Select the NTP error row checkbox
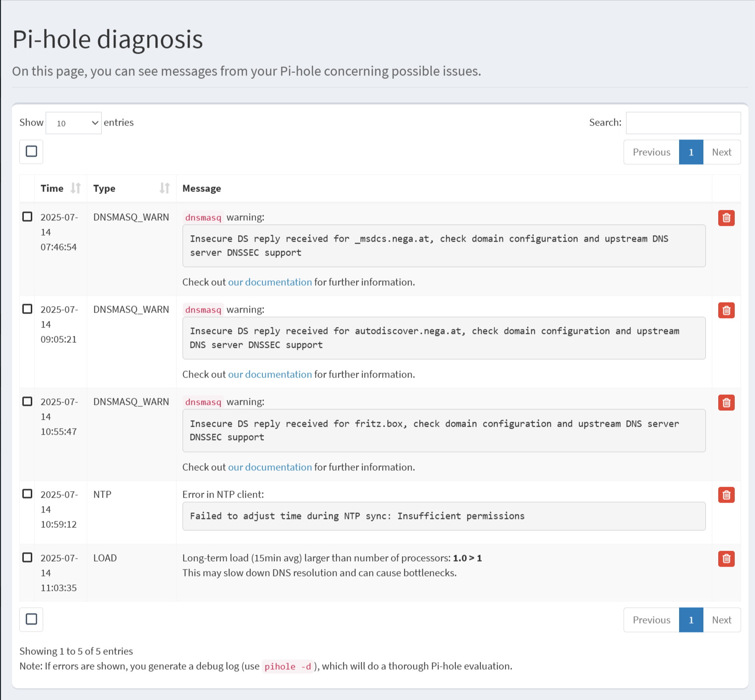The image size is (755, 700). tap(27, 494)
